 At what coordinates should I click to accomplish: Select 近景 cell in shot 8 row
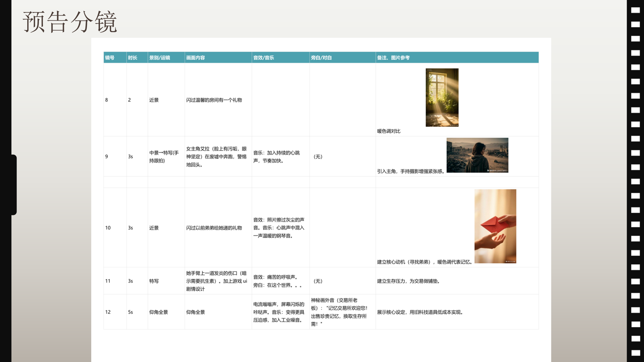pos(166,100)
